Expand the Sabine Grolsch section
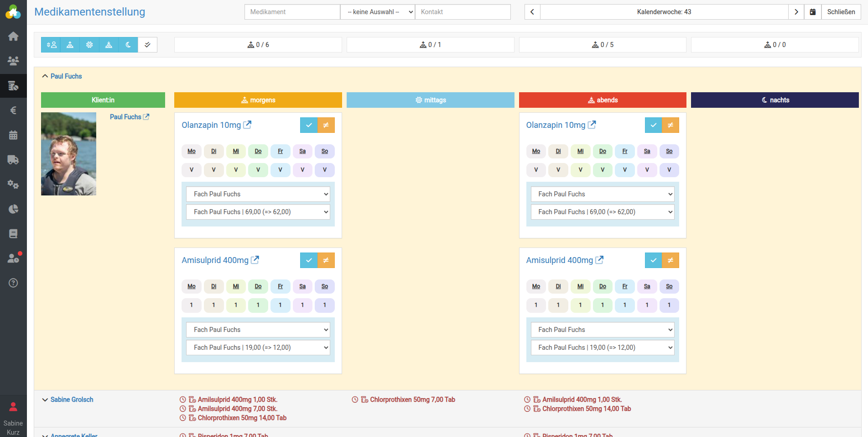 click(x=45, y=400)
